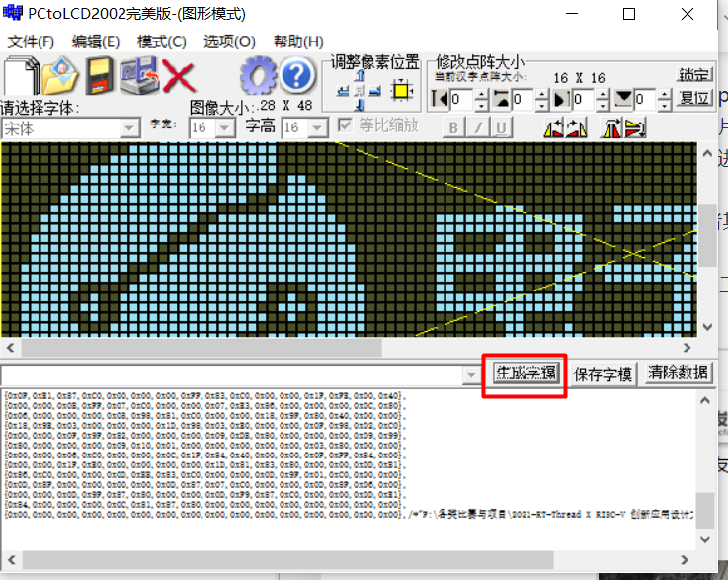Click the red X delete icon

click(x=178, y=77)
